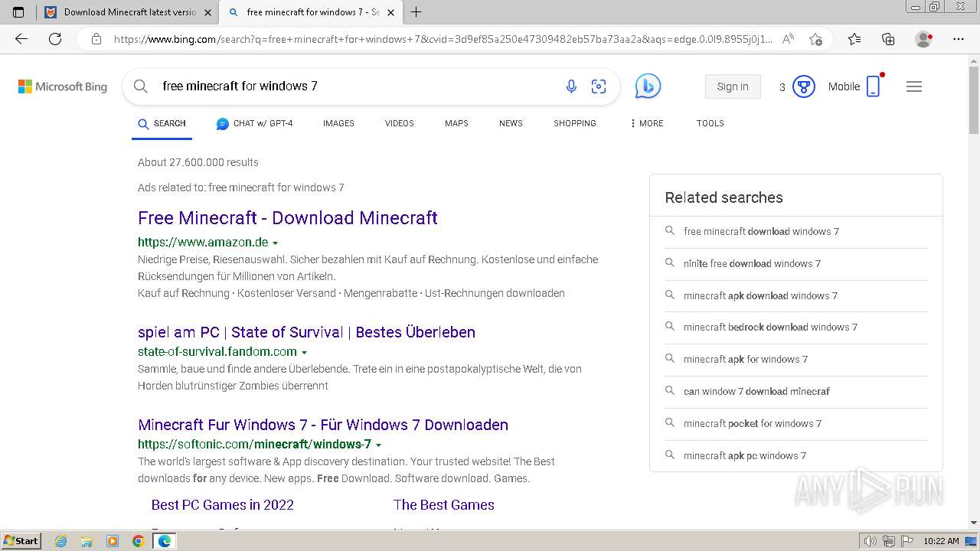Image resolution: width=980 pixels, height=551 pixels.
Task: Open the browser profile avatar
Action: (x=923, y=39)
